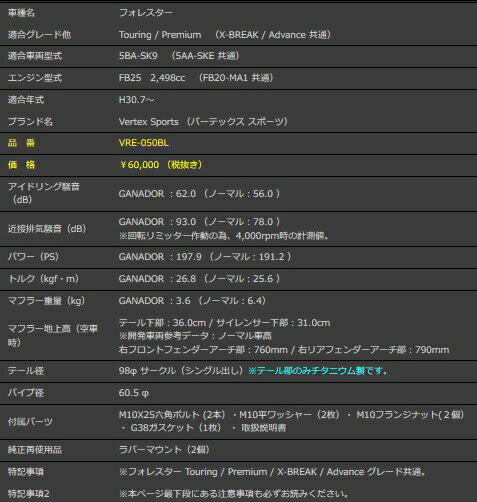Select the マフラー地上高 label

(x=53, y=336)
